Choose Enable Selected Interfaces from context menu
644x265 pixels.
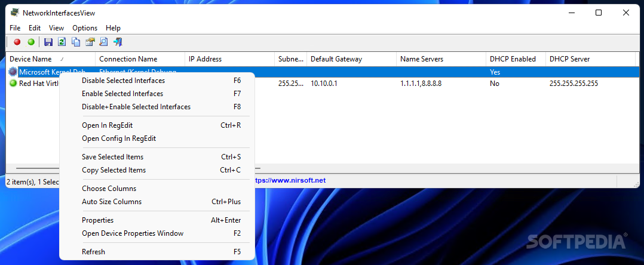tap(157, 94)
